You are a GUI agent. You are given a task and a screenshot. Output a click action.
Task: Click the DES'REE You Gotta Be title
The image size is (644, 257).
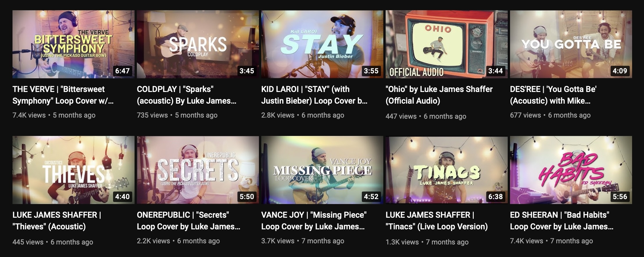click(553, 95)
